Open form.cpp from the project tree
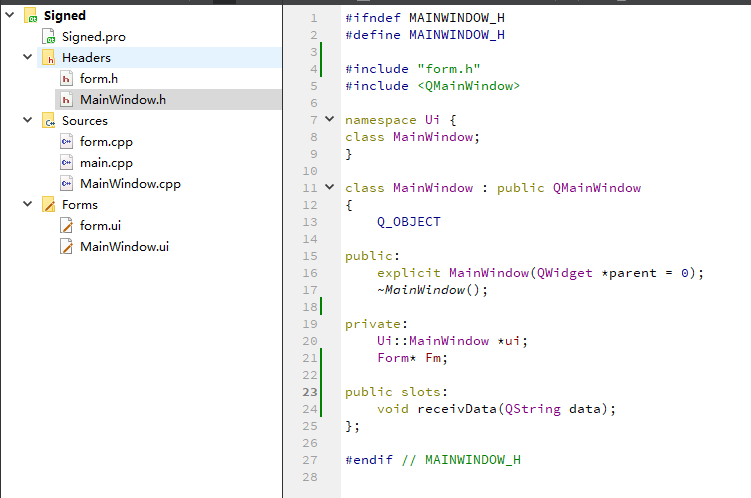The image size is (751, 498). pyautogui.click(x=106, y=142)
